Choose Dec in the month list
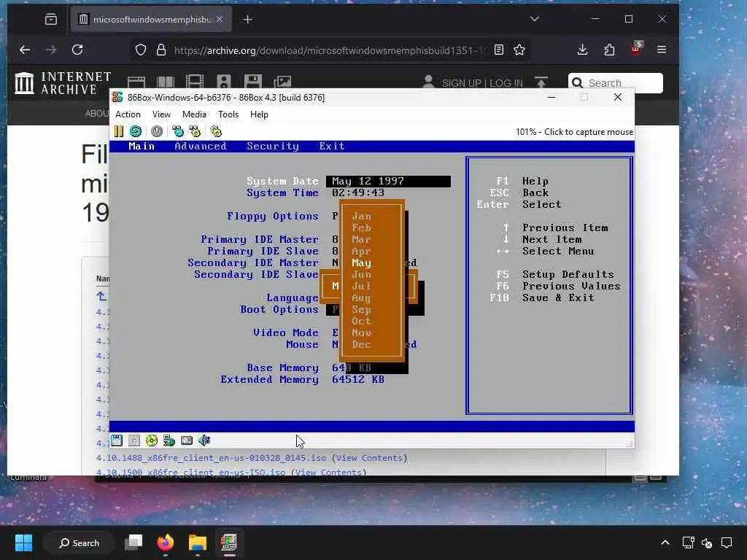The height and width of the screenshot is (560, 747). (x=361, y=344)
